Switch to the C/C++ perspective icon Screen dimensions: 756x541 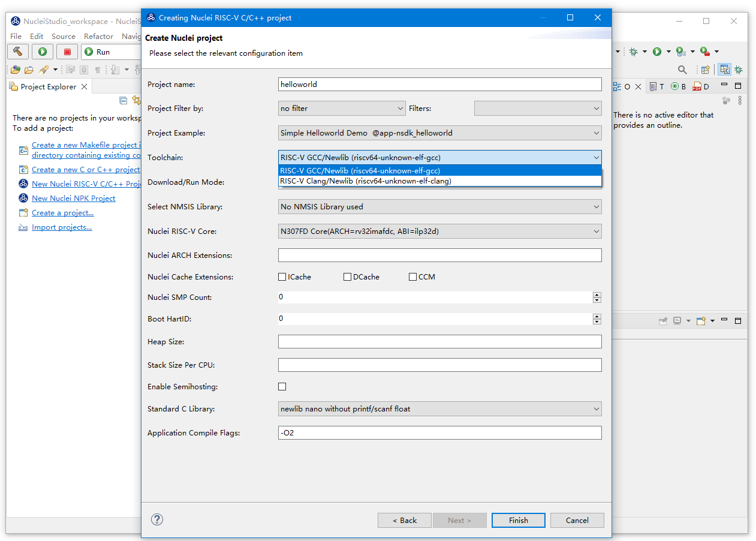[x=725, y=70]
